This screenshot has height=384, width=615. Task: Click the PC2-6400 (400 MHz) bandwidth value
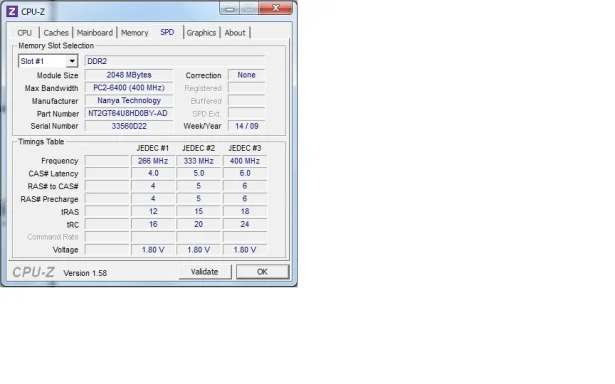coord(129,88)
